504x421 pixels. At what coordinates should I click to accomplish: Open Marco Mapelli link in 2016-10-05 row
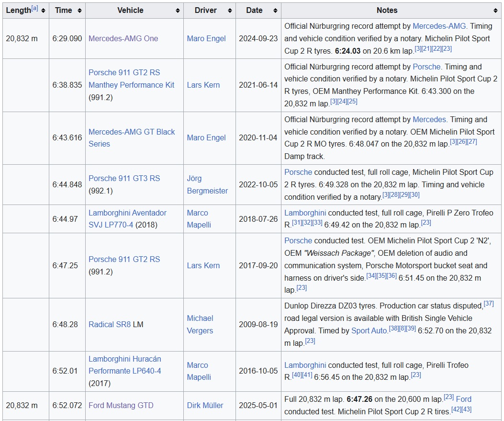tap(199, 371)
